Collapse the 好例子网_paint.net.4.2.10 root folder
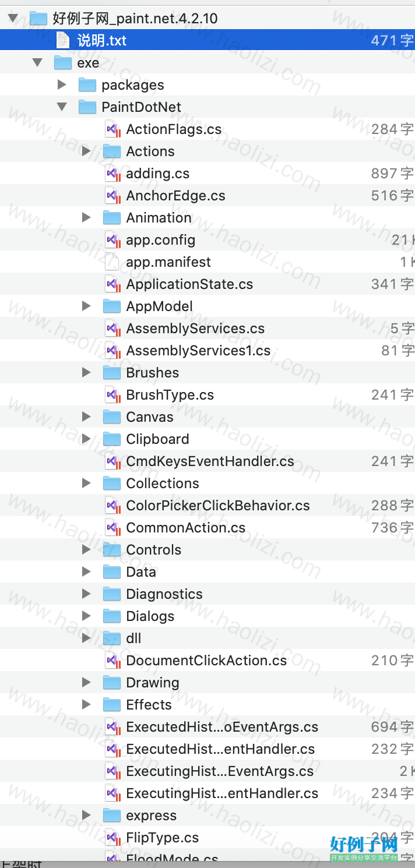Image resolution: width=415 pixels, height=868 pixels. [13, 18]
